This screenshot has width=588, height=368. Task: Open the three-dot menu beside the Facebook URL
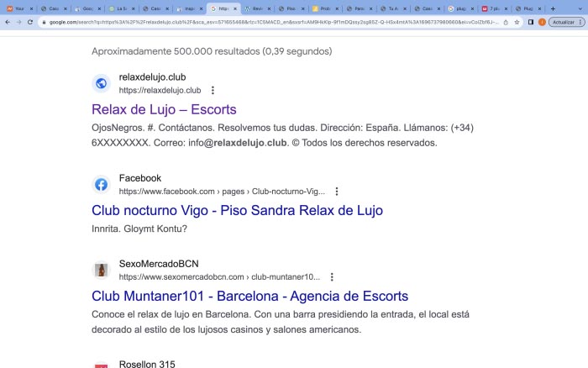tap(337, 192)
